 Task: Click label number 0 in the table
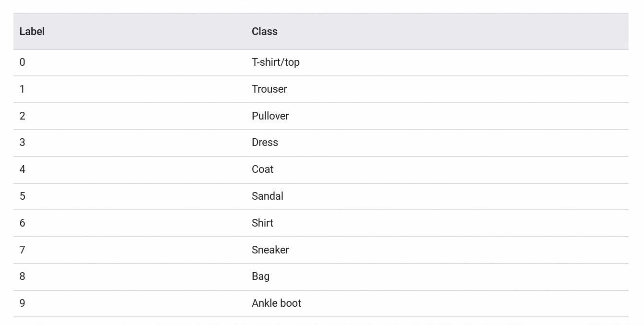pyautogui.click(x=23, y=62)
